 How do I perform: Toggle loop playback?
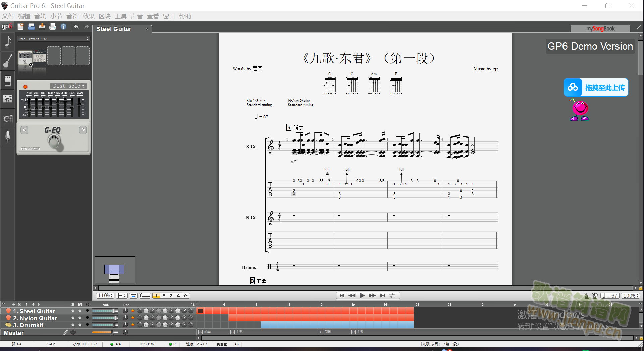(392, 296)
